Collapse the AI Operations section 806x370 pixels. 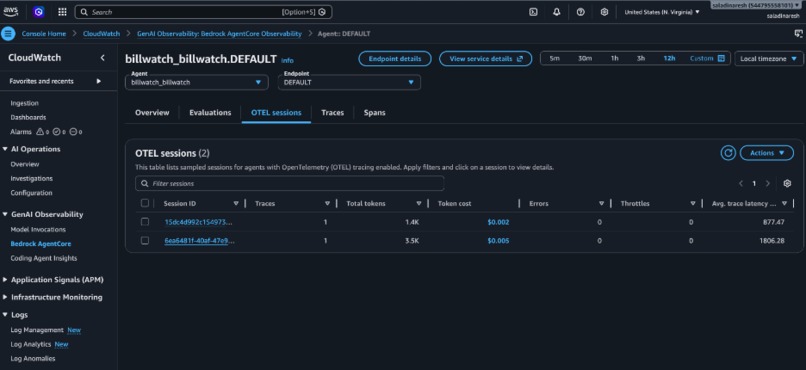(x=5, y=149)
